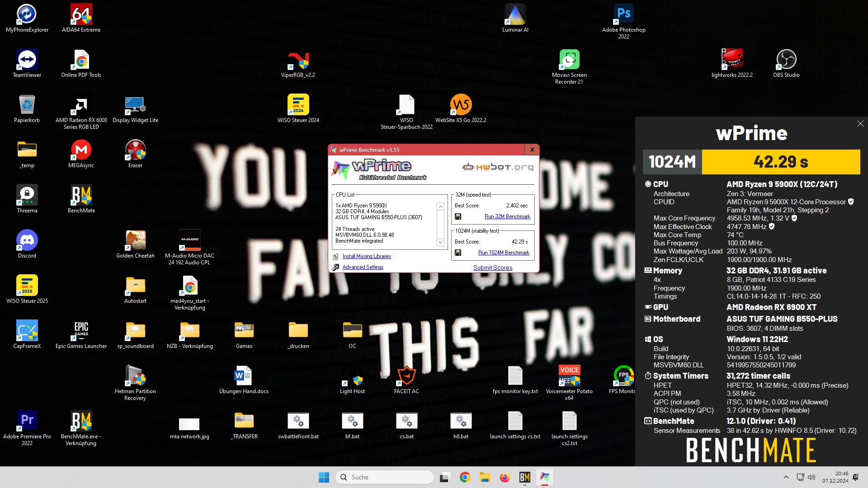Open Task View on the taskbar
The height and width of the screenshot is (488, 868).
click(445, 477)
